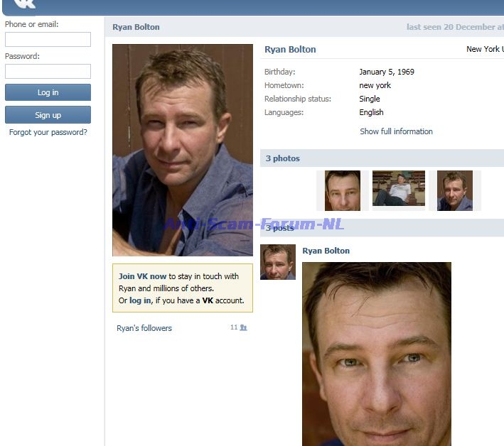View the first photo thumbnail in album
The width and height of the screenshot is (504, 446).
click(342, 190)
